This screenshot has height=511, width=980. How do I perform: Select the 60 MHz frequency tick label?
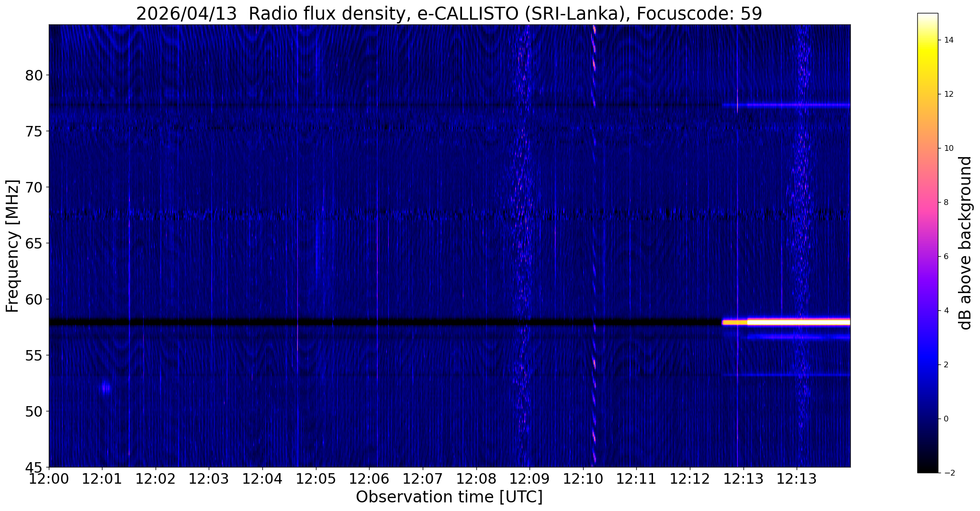[34, 299]
